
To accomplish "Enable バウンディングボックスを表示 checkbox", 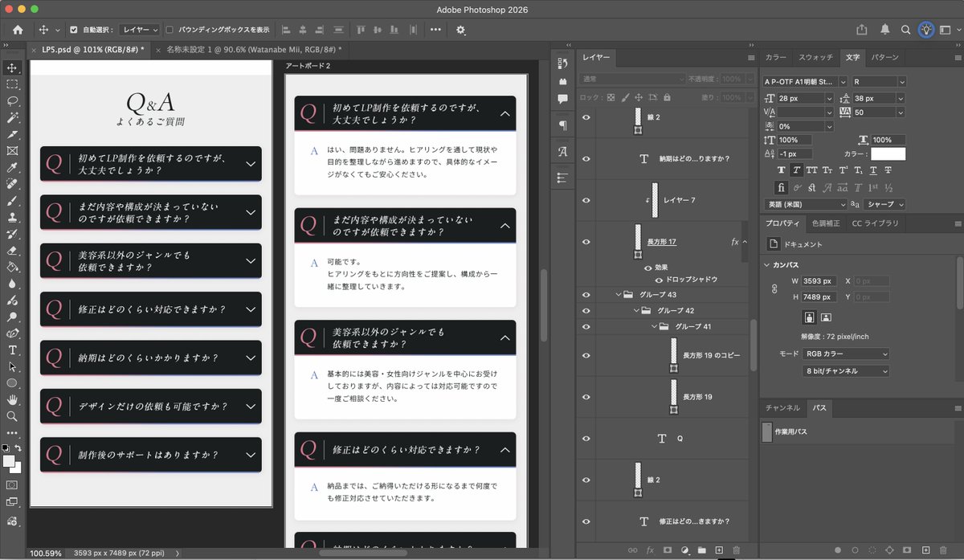I will [x=170, y=30].
